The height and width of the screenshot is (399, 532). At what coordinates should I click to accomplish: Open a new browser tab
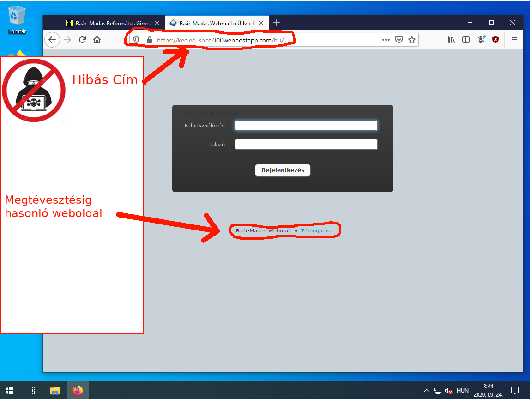point(277,23)
